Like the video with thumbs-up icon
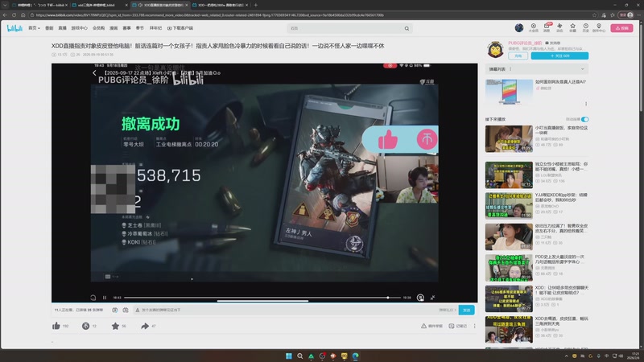This screenshot has height=362, width=644. [56, 326]
